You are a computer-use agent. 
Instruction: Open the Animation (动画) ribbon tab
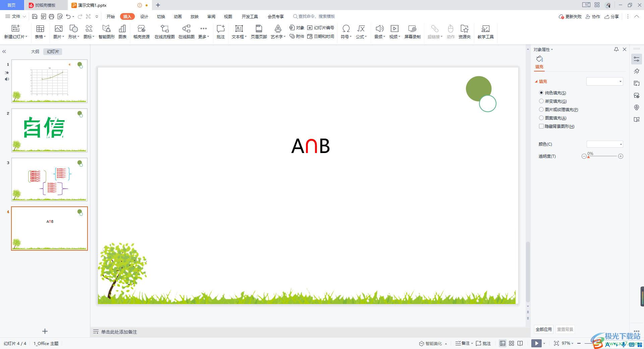coord(178,16)
